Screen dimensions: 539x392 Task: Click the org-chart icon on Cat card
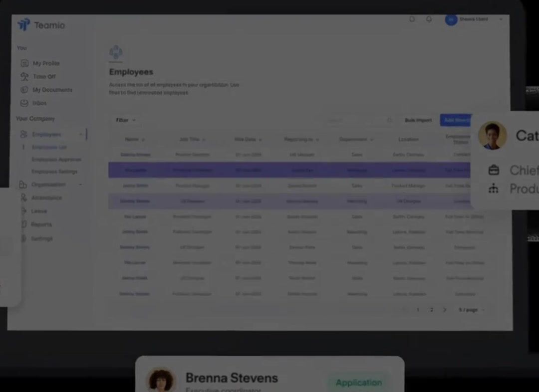[494, 189]
